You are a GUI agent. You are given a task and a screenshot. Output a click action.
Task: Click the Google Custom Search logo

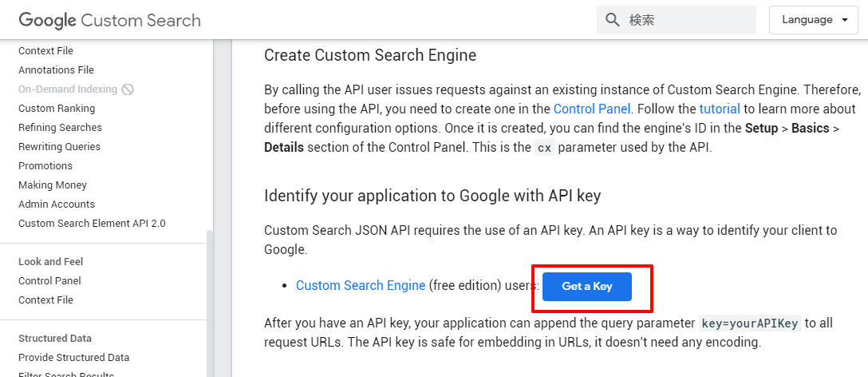109,20
